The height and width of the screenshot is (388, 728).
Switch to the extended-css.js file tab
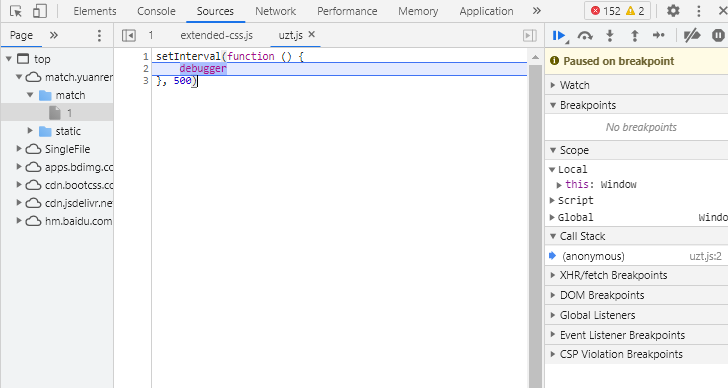tap(216, 35)
